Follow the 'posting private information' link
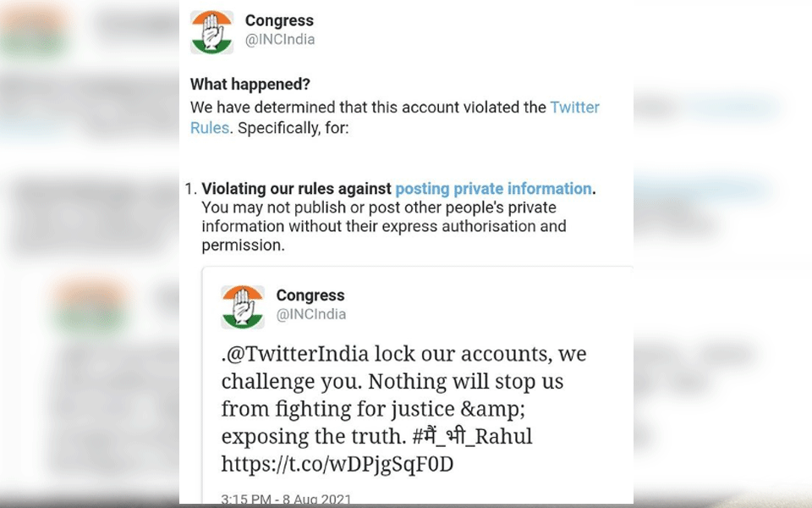The image size is (812, 508). tap(493, 189)
